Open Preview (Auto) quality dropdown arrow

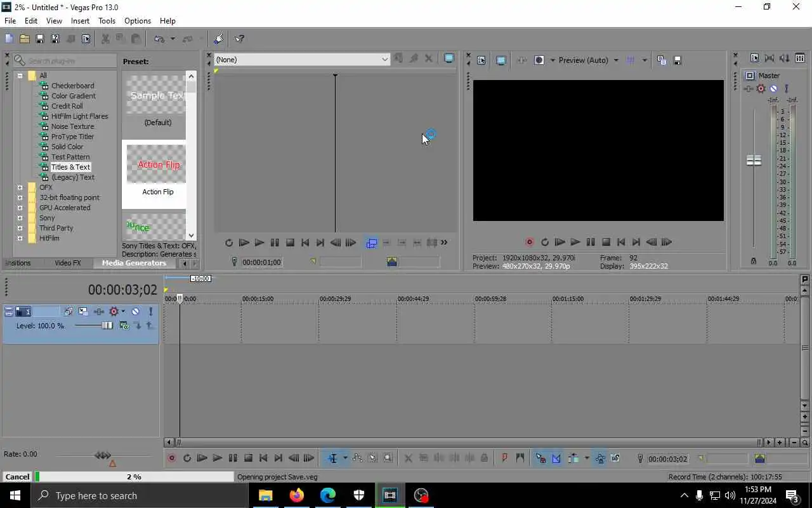(615, 60)
